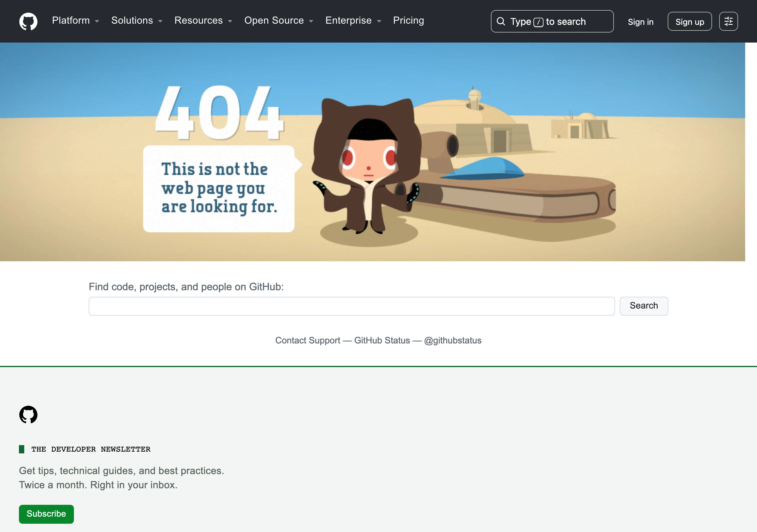Click the Search button
This screenshot has width=757, height=532.
[643, 306]
